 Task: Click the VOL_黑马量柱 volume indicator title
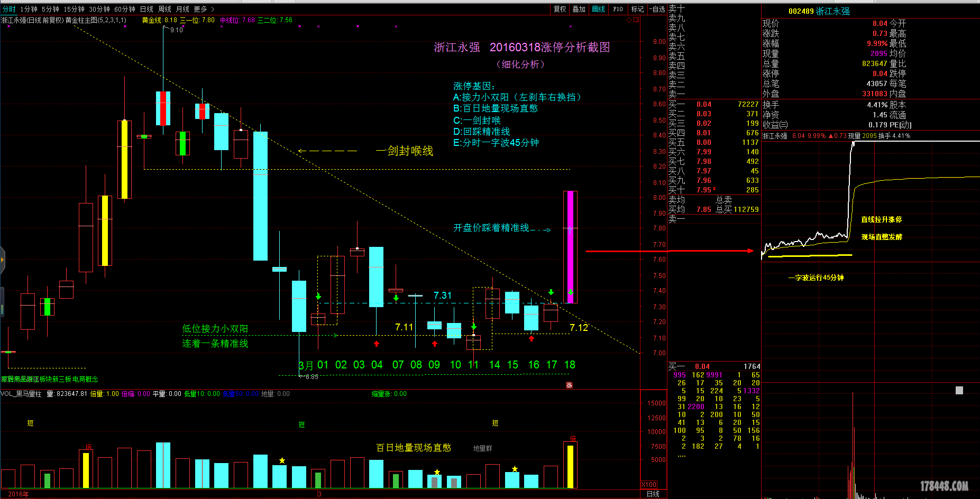pos(21,394)
